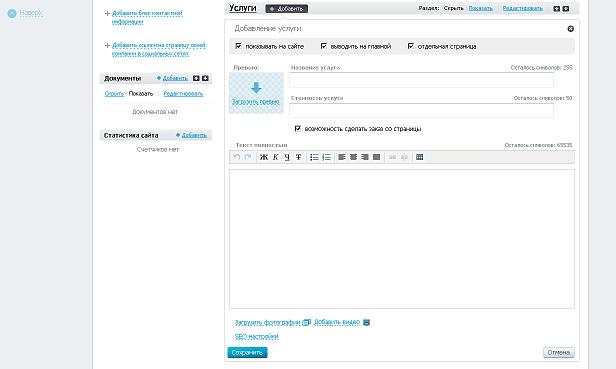This screenshot has height=369, width=616.
Task: Cancel with the Отмена button
Action: 559,352
